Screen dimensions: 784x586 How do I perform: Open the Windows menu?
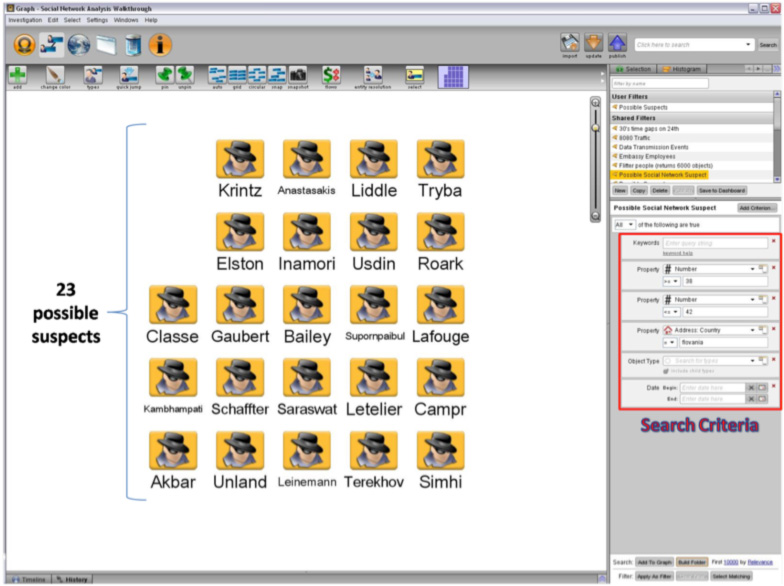pyautogui.click(x=126, y=20)
